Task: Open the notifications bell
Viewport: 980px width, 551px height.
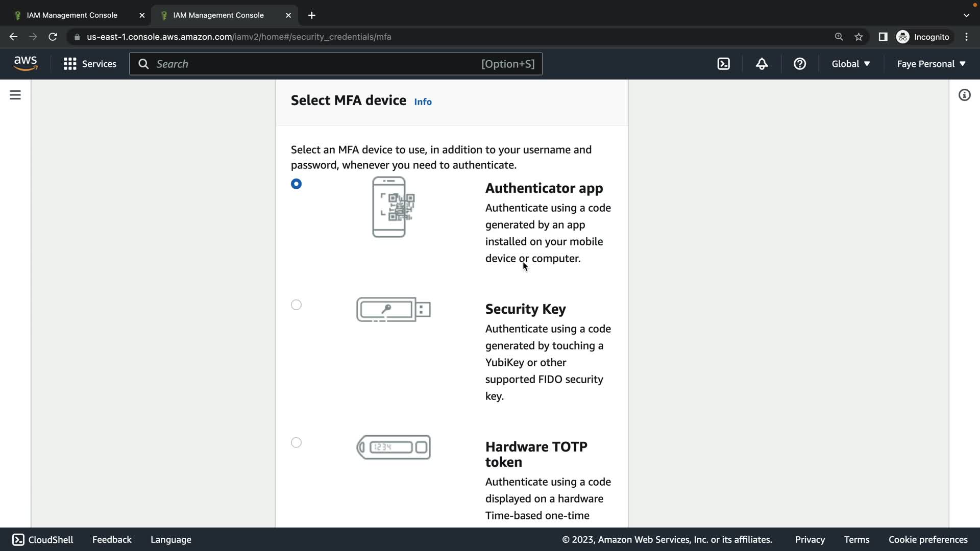Action: (x=762, y=64)
